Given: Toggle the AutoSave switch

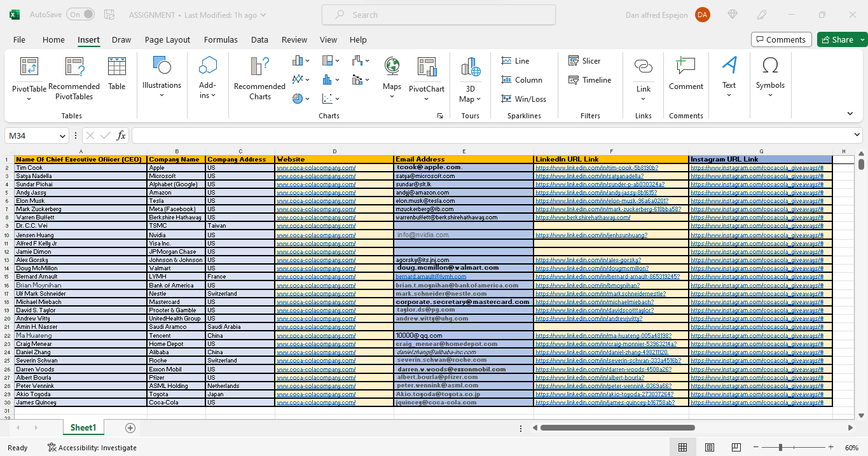Looking at the screenshot, I should click(79, 15).
